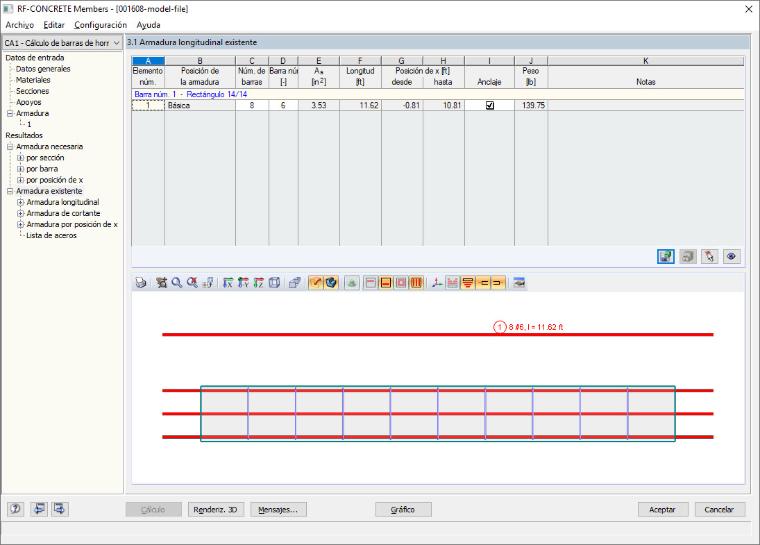The height and width of the screenshot is (545, 760).
Task: Click the grayed copy icon below table
Action: point(688,256)
